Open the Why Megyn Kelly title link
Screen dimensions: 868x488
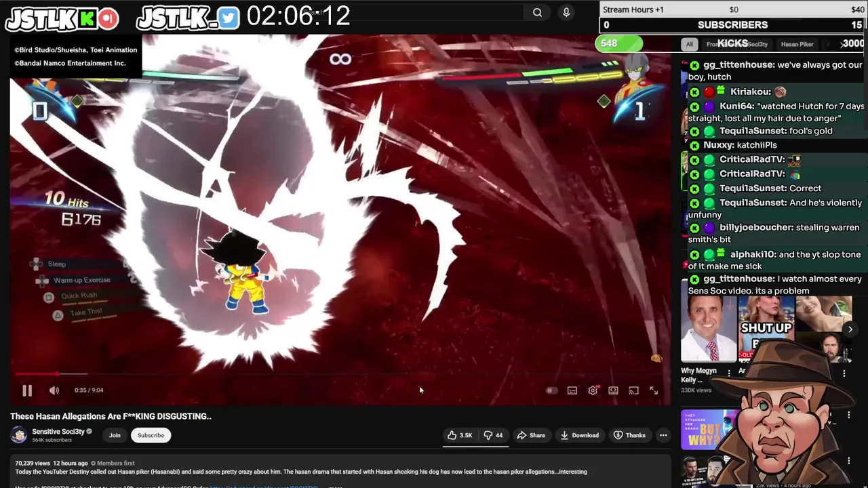click(698, 375)
